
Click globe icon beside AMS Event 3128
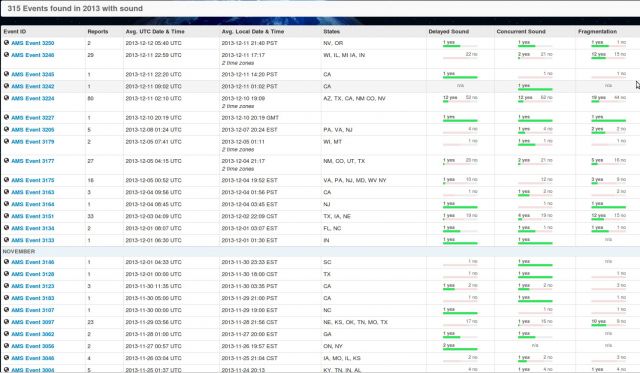pyautogui.click(x=7, y=274)
